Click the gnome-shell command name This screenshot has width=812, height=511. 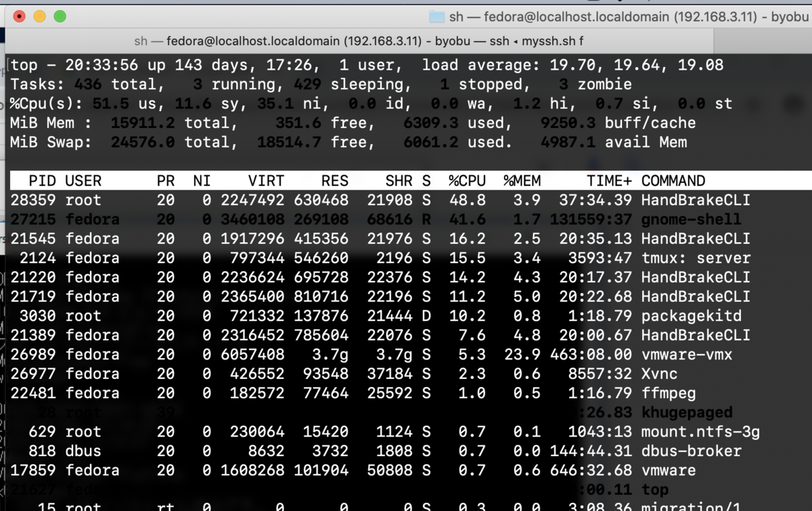(x=692, y=219)
